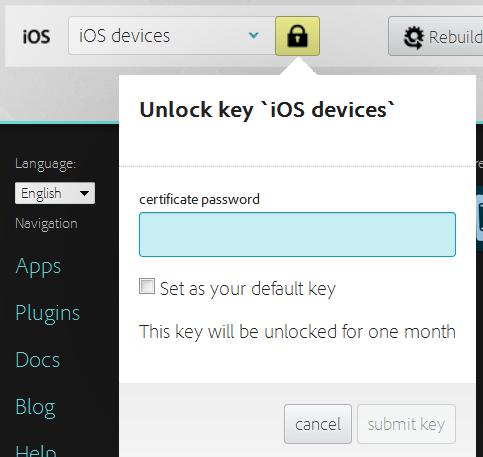
Task: Click the submit key button
Action: coord(406,424)
